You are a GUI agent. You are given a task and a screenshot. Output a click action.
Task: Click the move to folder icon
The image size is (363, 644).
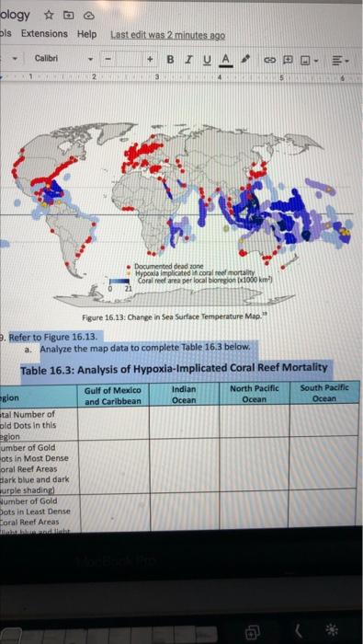[68, 16]
